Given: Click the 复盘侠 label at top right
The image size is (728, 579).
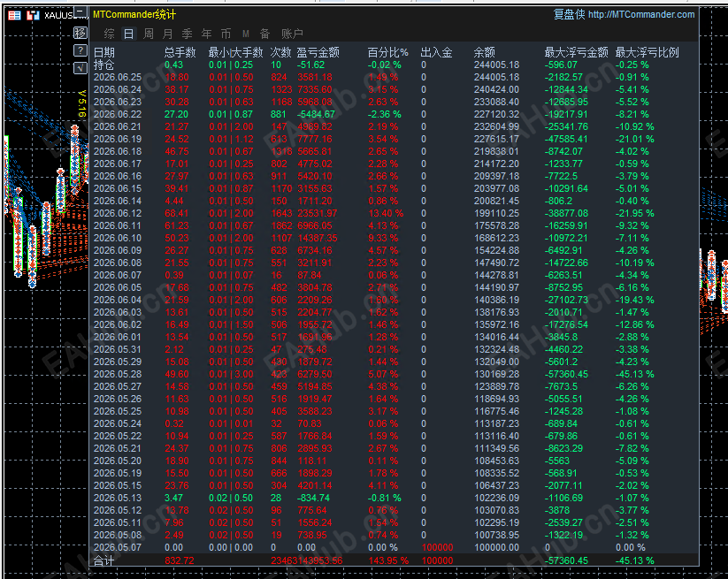Looking at the screenshot, I should tap(569, 14).
